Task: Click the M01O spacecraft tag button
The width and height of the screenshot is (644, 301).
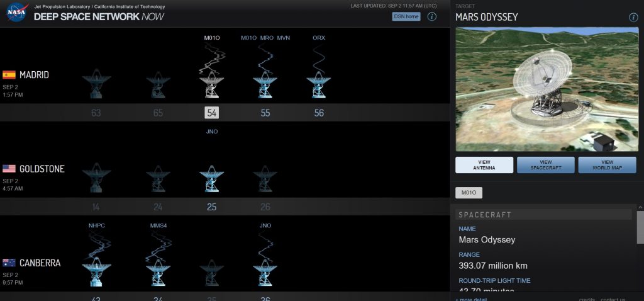Action: pyautogui.click(x=469, y=193)
